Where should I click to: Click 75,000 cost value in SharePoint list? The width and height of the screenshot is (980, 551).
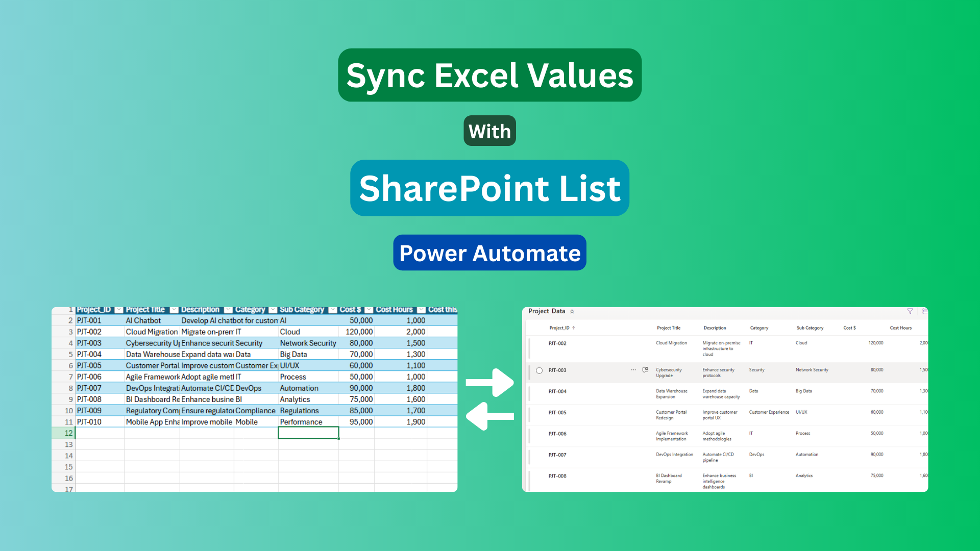pyautogui.click(x=877, y=475)
